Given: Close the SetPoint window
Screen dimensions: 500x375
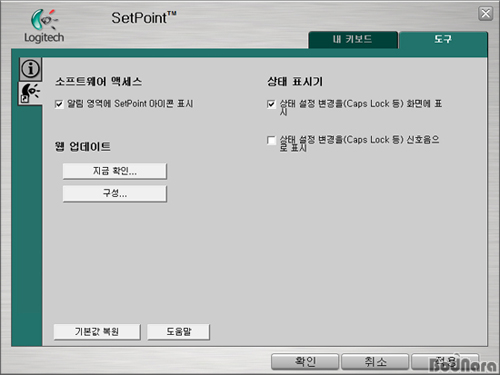Looking at the screenshot, I should tap(486, 14).
